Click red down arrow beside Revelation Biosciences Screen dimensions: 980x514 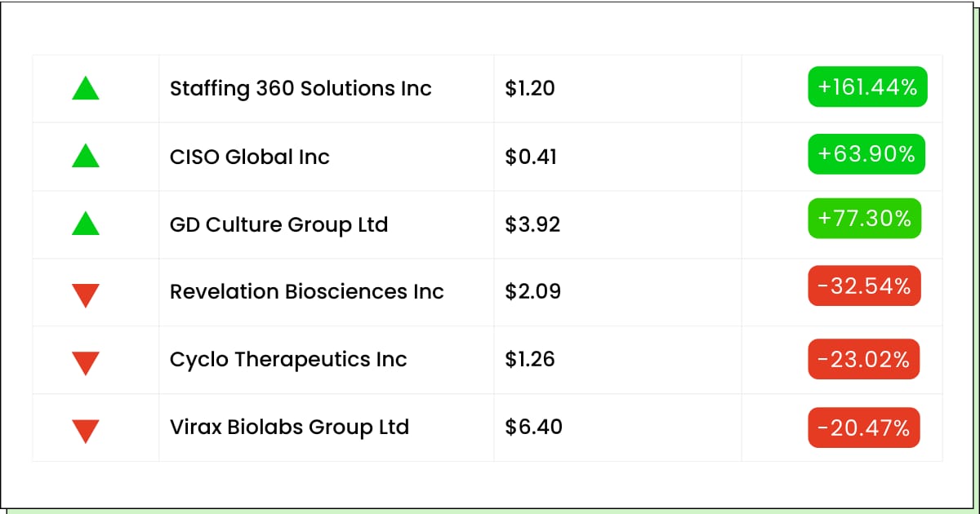pyautogui.click(x=86, y=295)
